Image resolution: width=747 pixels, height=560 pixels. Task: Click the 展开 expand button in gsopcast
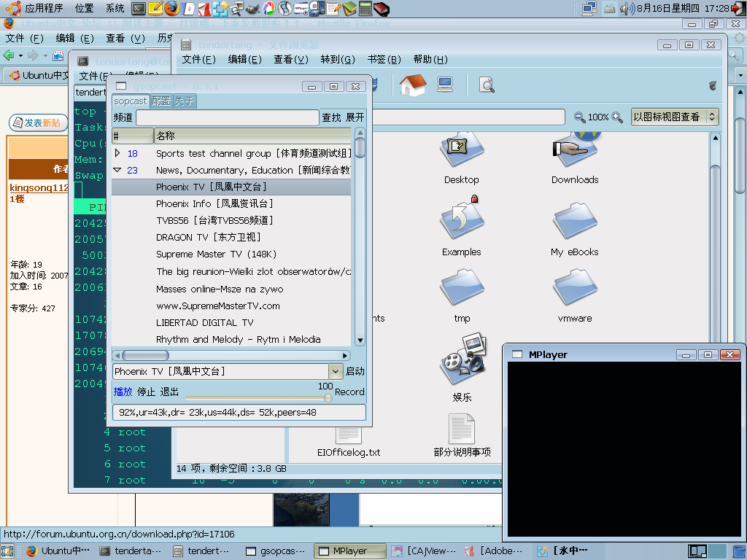pyautogui.click(x=355, y=117)
